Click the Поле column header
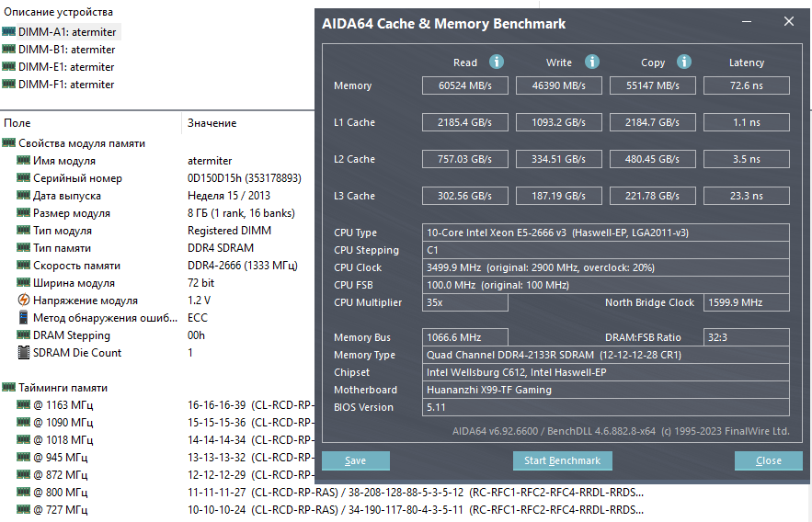Viewport: 812px width, 522px height. click(x=17, y=123)
